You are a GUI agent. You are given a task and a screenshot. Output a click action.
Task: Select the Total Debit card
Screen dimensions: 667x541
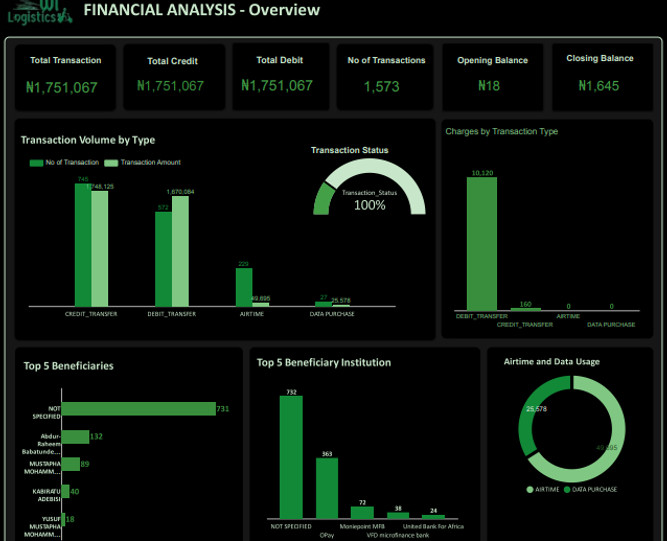(x=280, y=77)
